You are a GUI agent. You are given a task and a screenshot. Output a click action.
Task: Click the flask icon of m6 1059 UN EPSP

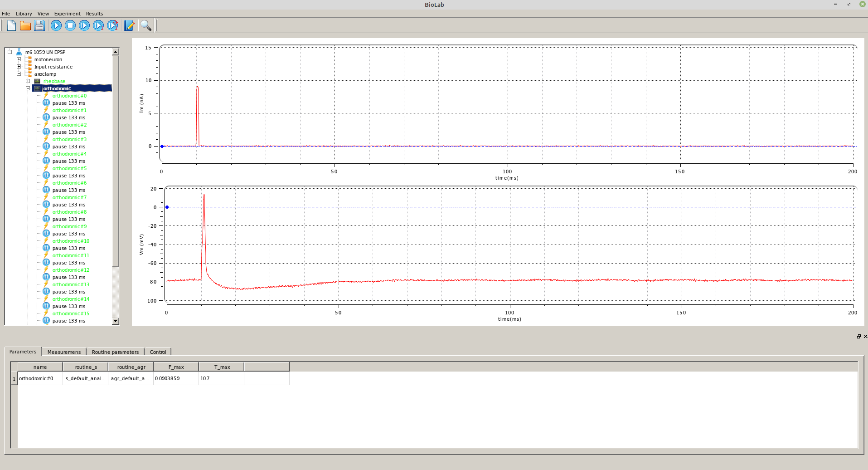point(19,52)
